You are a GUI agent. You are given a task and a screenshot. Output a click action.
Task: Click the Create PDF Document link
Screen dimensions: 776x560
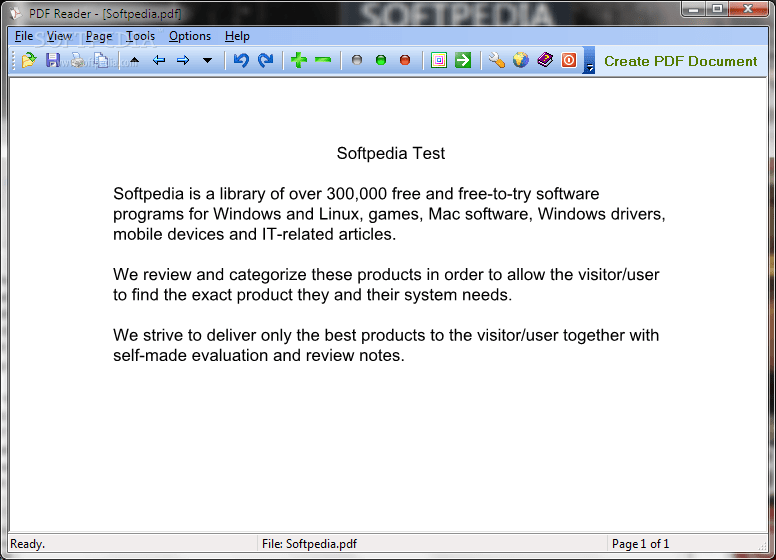click(680, 61)
